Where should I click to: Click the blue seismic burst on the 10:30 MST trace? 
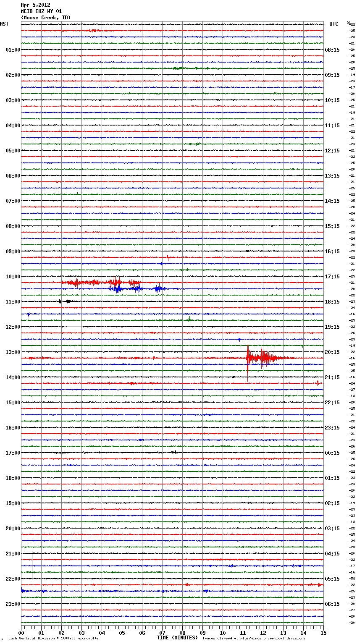click(139, 288)
